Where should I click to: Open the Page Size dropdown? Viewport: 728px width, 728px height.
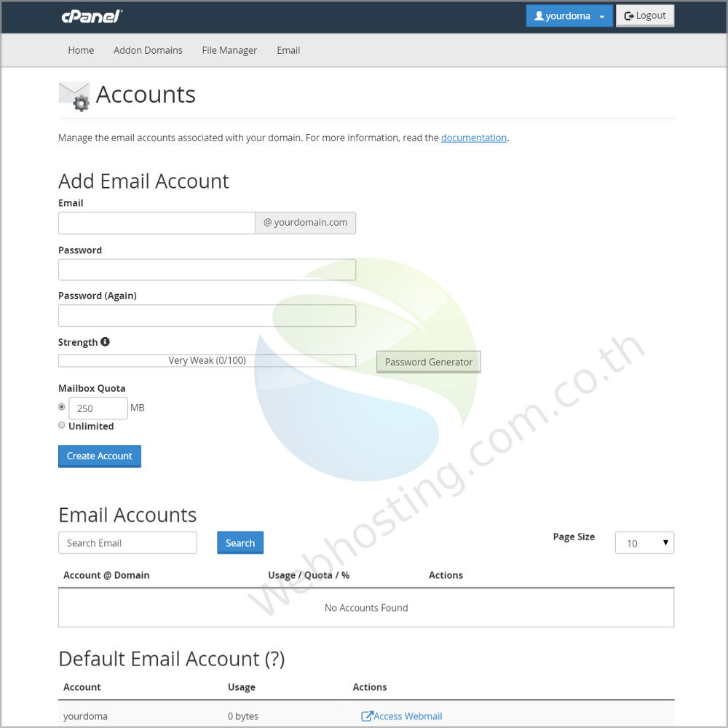644,542
